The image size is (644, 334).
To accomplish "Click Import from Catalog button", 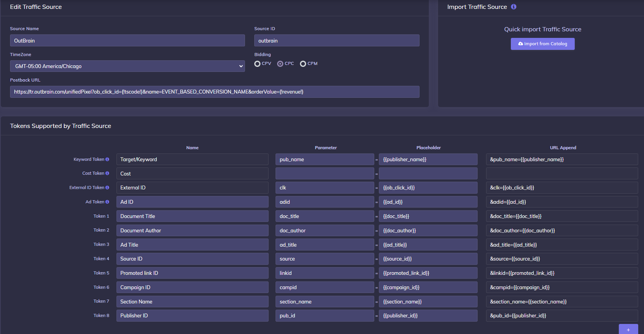I will (x=543, y=44).
